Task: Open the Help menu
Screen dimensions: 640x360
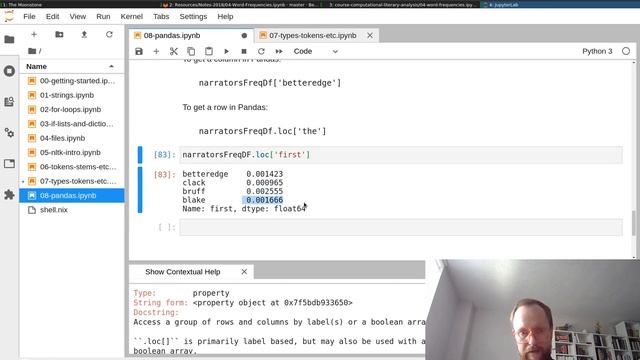Action: point(225,17)
